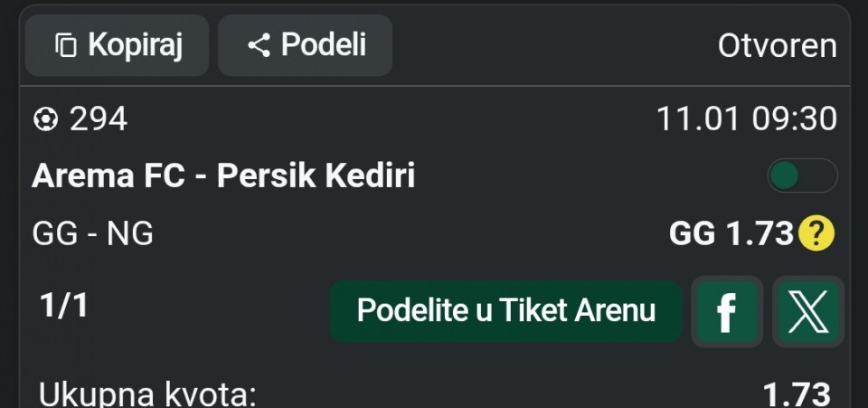Select the GG 1.73 odds pick
This screenshot has width=868, height=408.
point(731,234)
